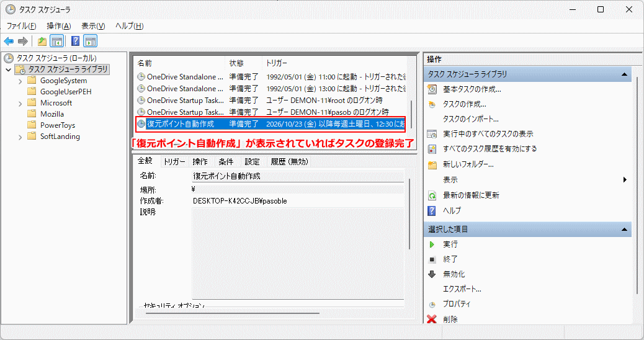
Task: Select the 全般 tab
Action: 145,161
